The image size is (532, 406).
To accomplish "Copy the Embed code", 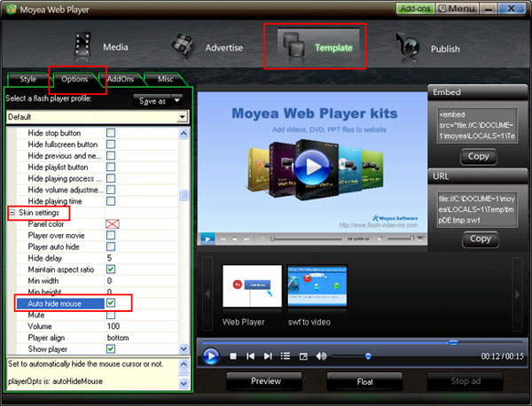I will [x=479, y=156].
